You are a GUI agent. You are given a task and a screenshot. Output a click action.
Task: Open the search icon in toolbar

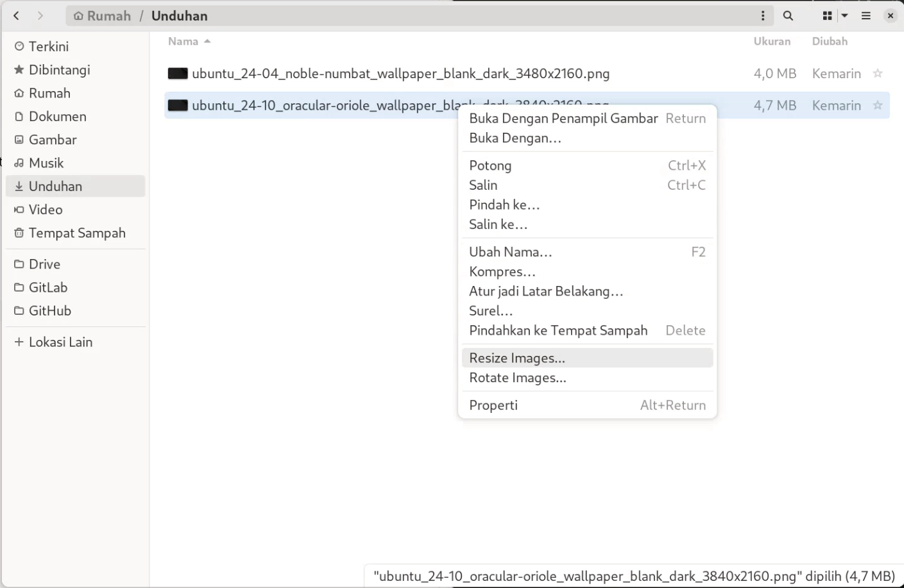[788, 15]
